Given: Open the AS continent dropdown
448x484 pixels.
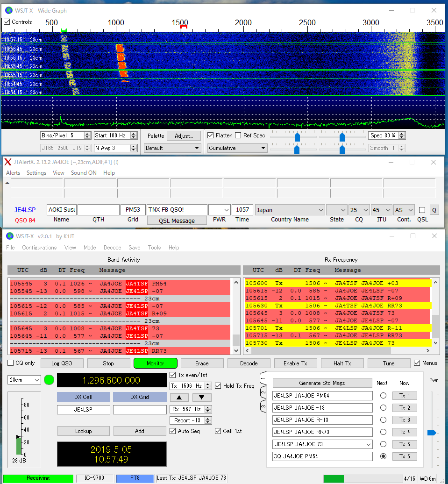Looking at the screenshot, I should pyautogui.click(x=404, y=210).
